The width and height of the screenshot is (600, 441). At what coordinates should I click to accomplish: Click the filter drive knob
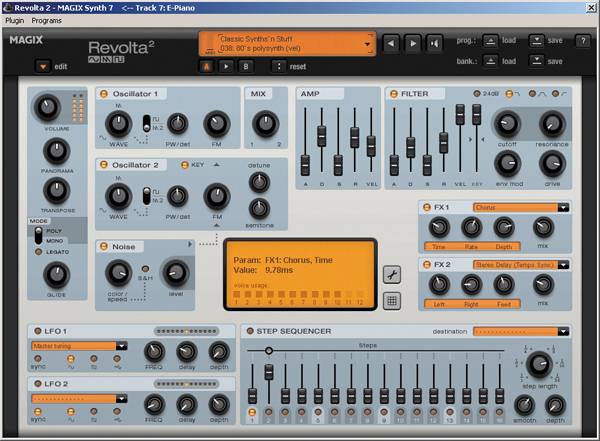pyautogui.click(x=552, y=163)
